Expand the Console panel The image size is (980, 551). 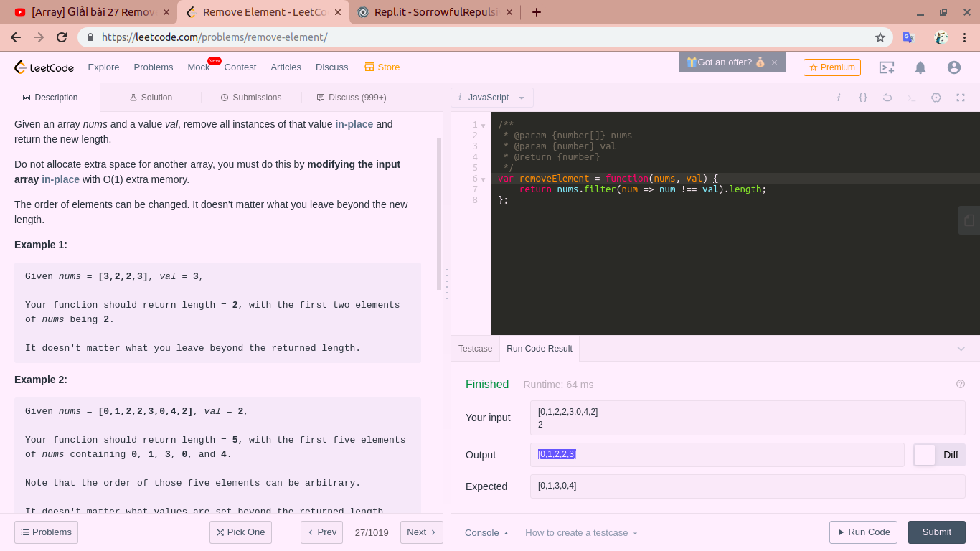486,532
